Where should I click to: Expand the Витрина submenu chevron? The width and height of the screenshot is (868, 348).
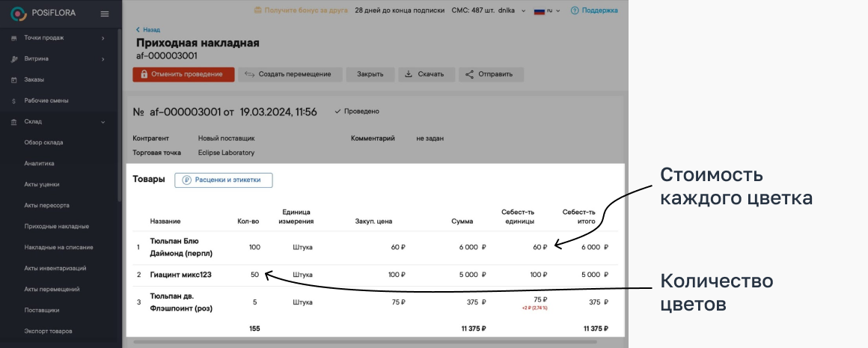[103, 58]
